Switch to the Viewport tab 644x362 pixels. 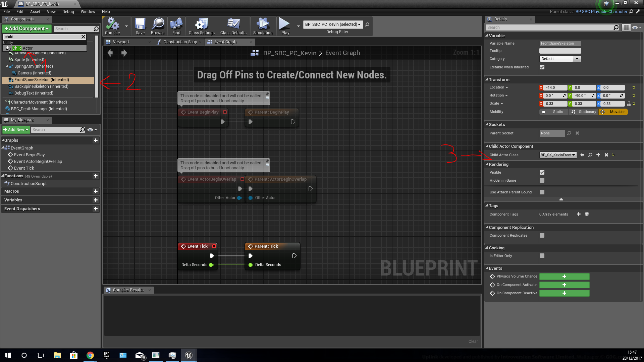pyautogui.click(x=121, y=42)
